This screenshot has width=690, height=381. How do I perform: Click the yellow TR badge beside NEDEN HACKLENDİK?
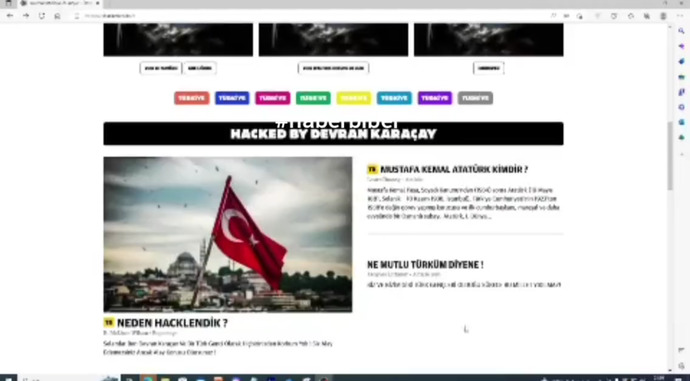coord(109,322)
